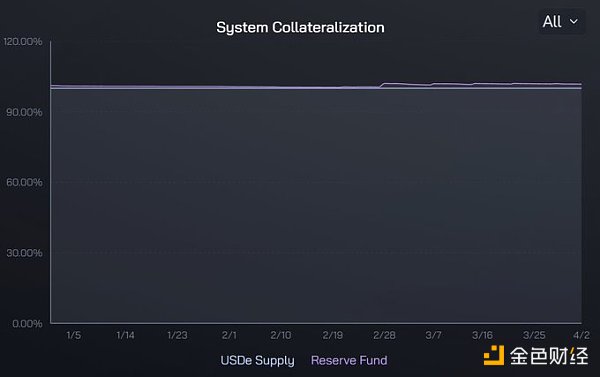The width and height of the screenshot is (600, 377).
Task: Click the 90.00% y-axis label
Action: coord(24,112)
